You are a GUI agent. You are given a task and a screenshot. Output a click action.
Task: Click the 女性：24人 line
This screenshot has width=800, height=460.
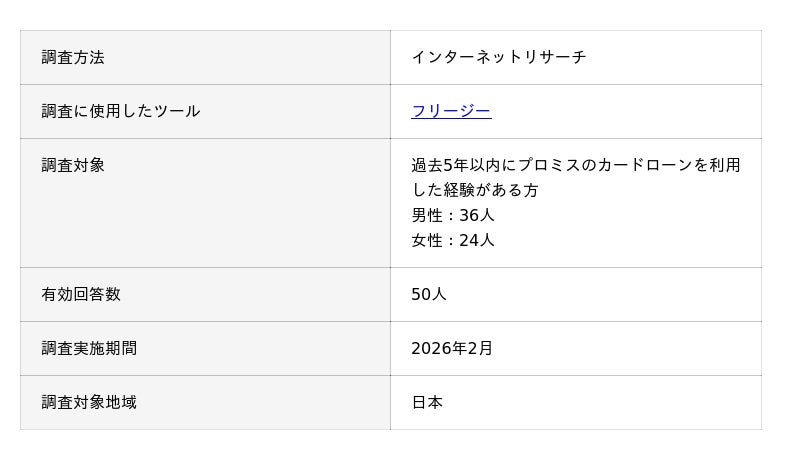[452, 240]
